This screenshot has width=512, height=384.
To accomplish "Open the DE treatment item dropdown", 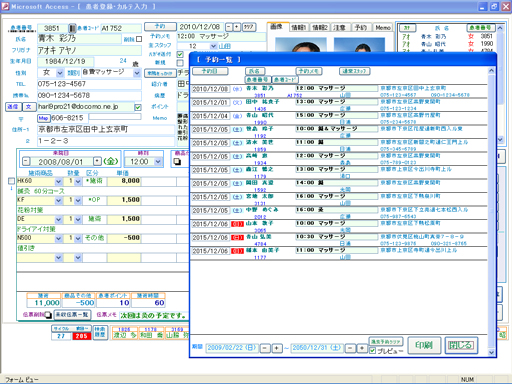I will point(58,219).
